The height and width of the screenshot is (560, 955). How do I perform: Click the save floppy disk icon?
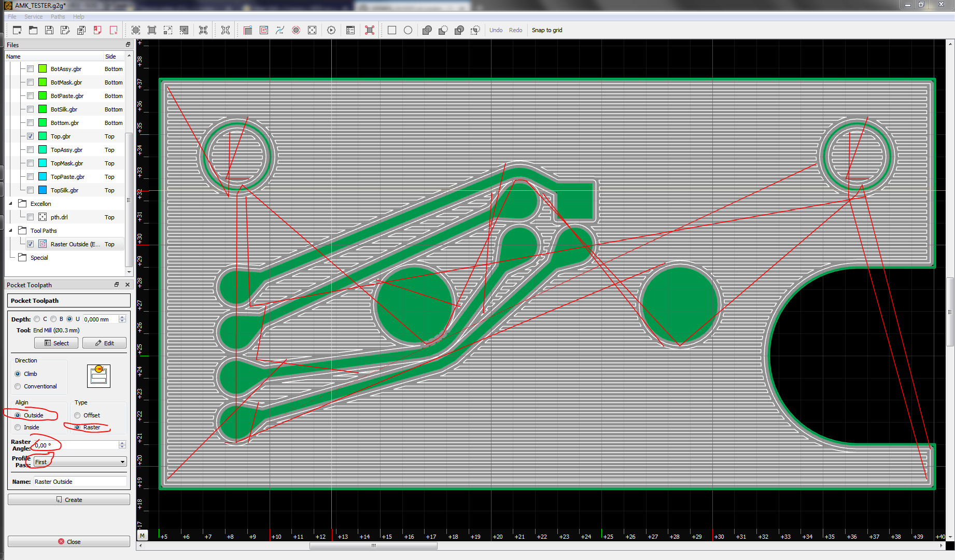pos(49,30)
